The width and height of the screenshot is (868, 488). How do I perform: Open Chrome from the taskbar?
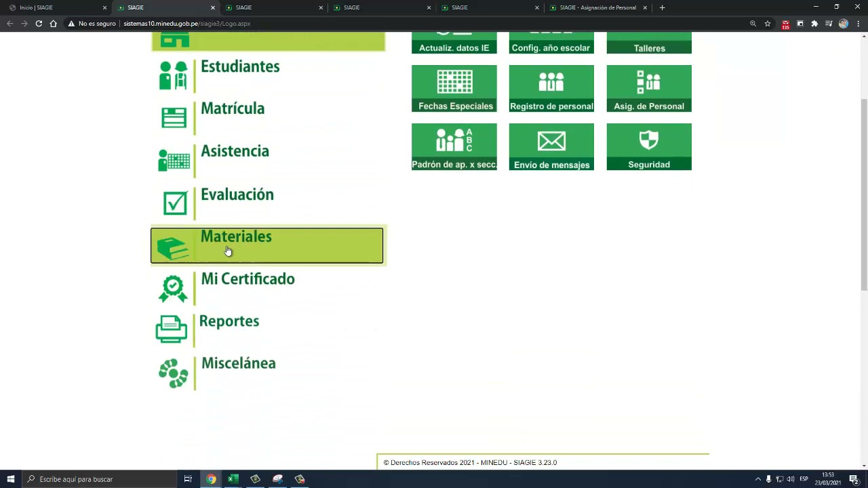[211, 479]
